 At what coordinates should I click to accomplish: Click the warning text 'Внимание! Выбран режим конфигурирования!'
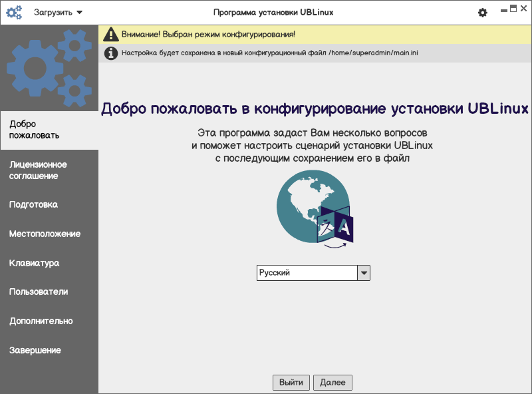click(x=208, y=35)
